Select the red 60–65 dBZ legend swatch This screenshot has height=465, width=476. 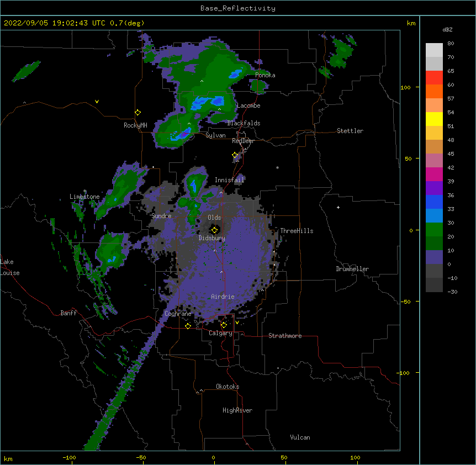pos(434,77)
